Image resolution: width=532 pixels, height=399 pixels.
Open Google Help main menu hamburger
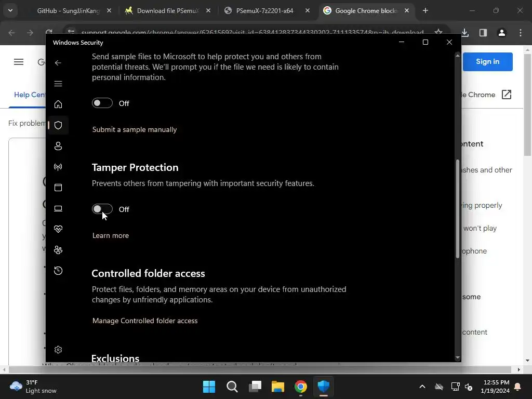19,62
